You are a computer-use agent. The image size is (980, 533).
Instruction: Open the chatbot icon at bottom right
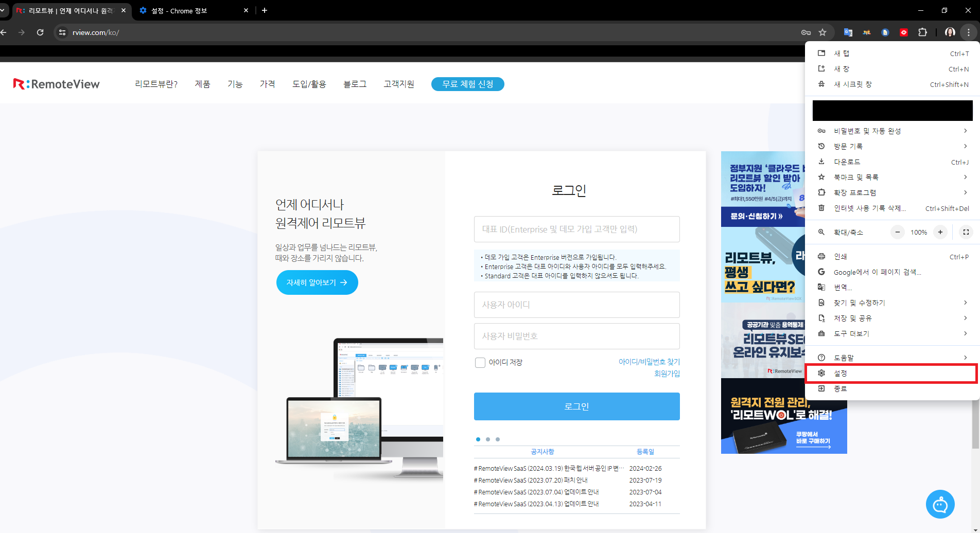tap(940, 504)
